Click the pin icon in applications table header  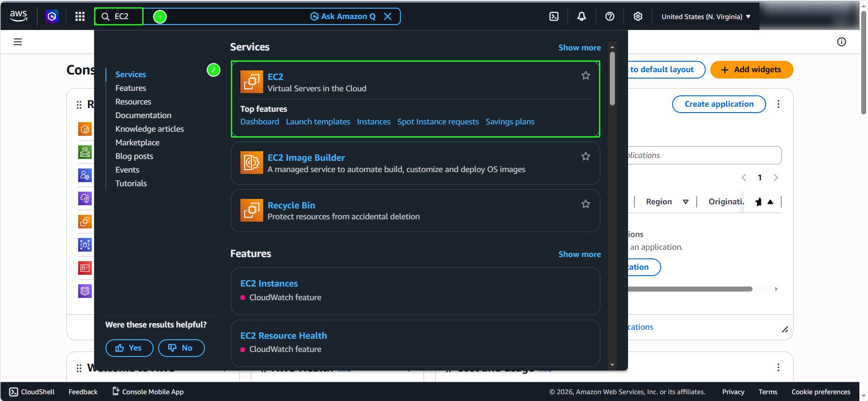pyautogui.click(x=758, y=202)
